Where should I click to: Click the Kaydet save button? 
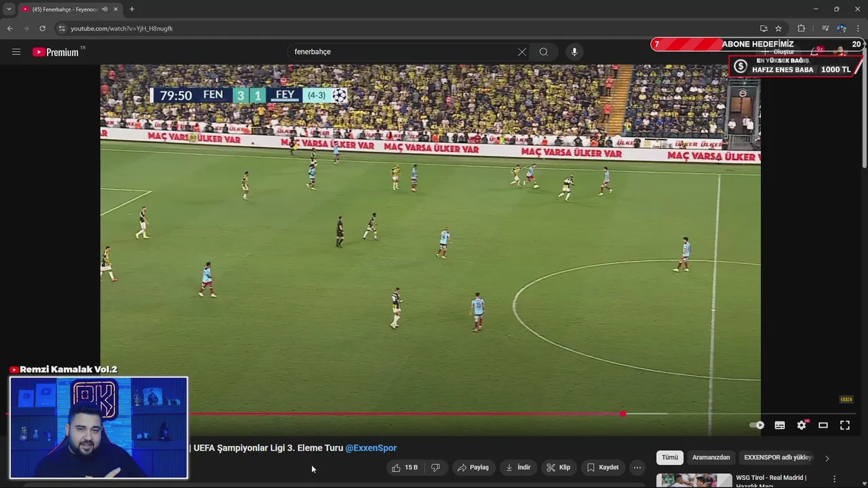[602, 468]
